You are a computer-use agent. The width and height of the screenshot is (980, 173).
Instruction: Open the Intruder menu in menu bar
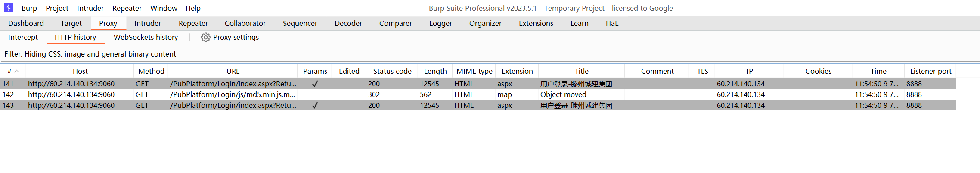tap(90, 8)
